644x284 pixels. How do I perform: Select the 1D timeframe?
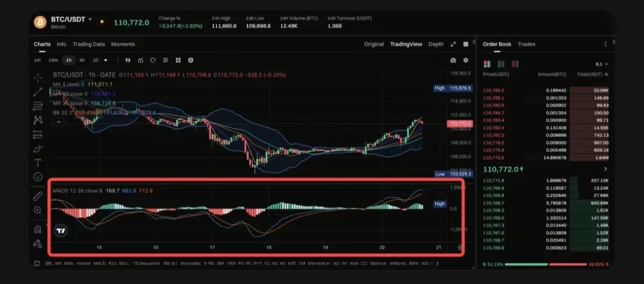[95, 60]
